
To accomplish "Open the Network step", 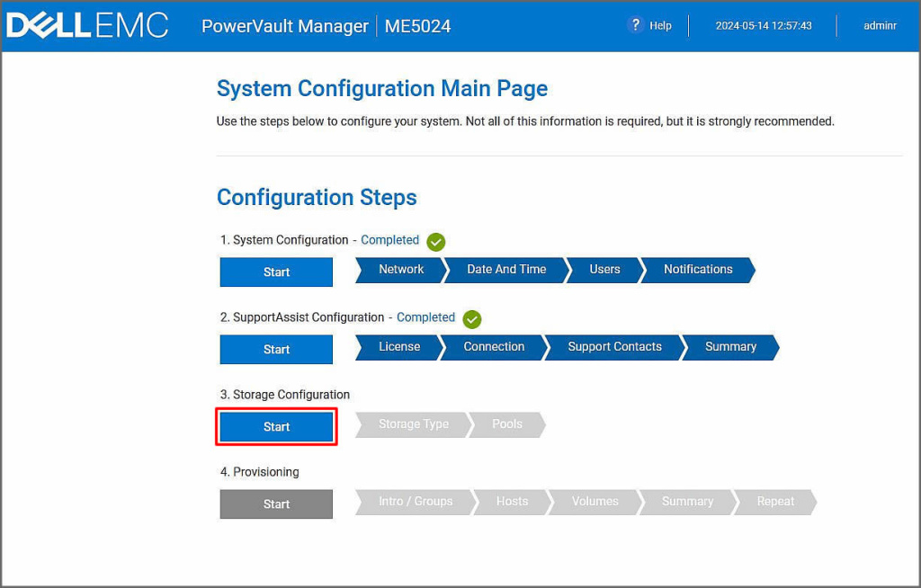I will (401, 270).
